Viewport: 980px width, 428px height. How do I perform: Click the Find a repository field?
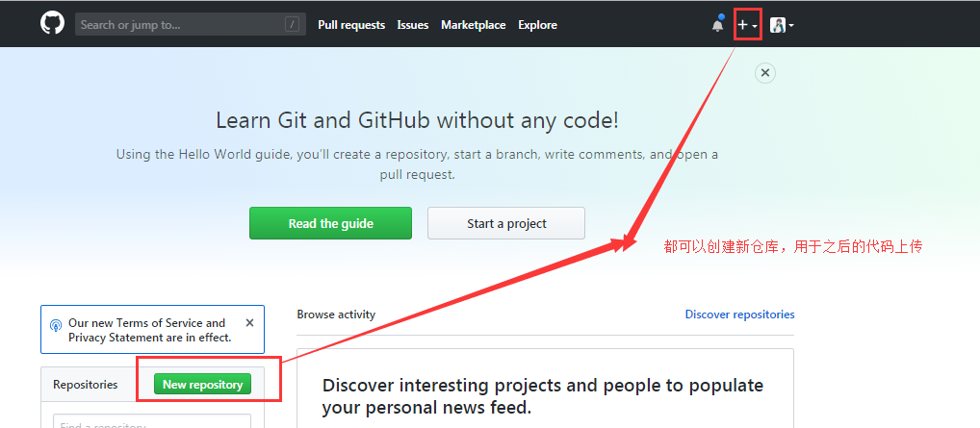pyautogui.click(x=152, y=421)
